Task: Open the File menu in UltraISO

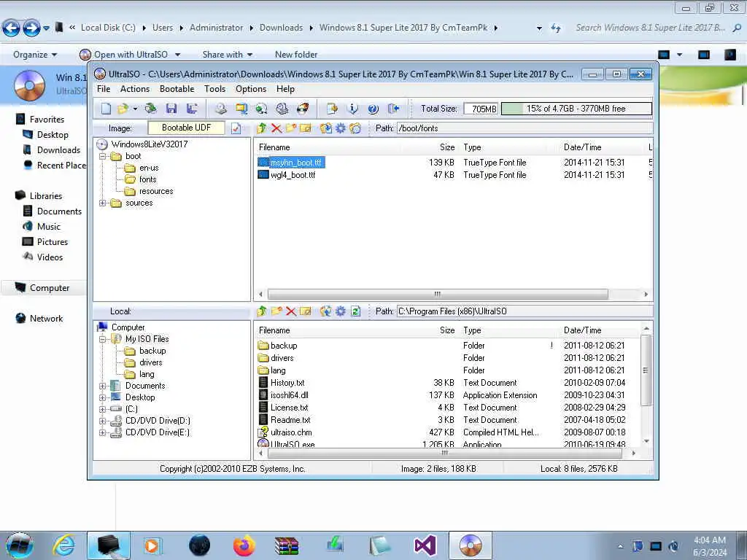Action: pos(104,89)
